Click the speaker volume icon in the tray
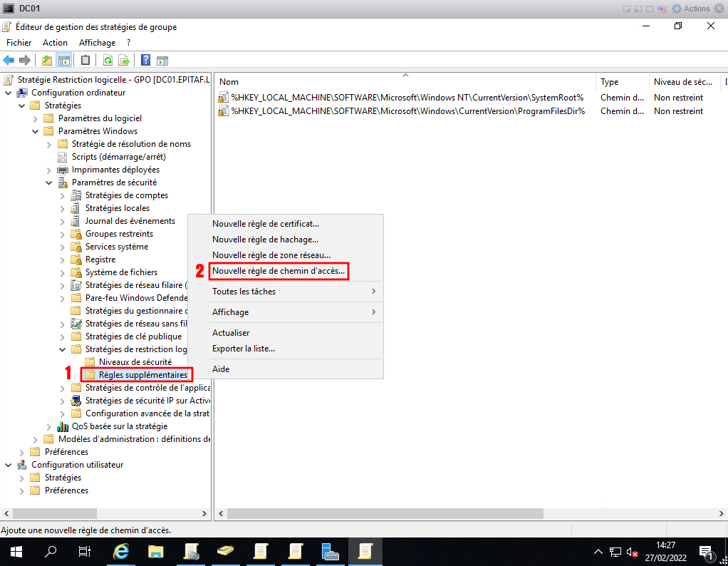This screenshot has height=566, width=728. click(x=632, y=552)
